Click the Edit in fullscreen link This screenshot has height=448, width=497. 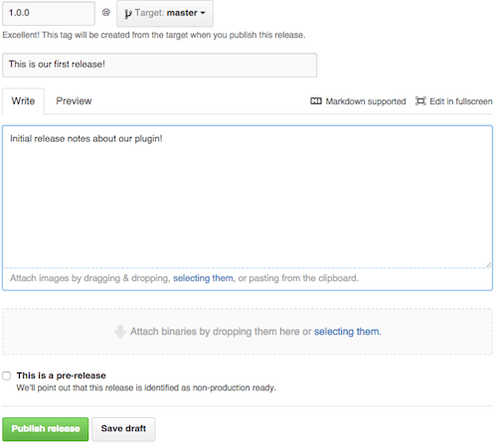(x=461, y=101)
